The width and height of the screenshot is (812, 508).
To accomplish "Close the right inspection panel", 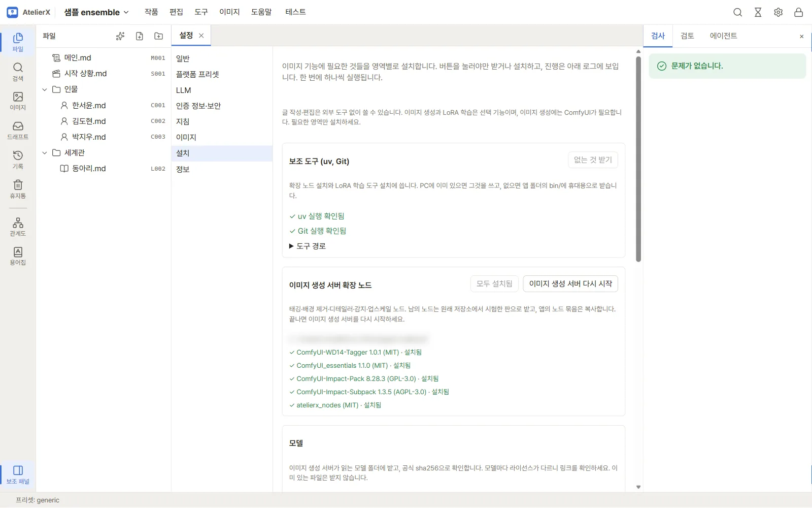I will coord(802,36).
